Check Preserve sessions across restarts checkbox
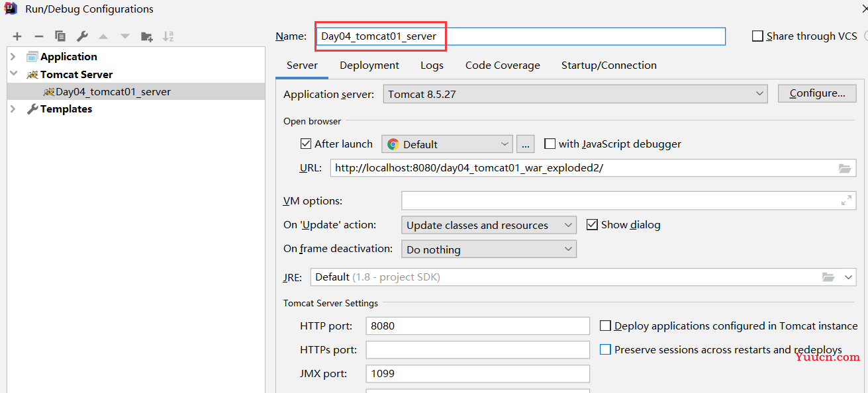The height and width of the screenshot is (393, 868). click(x=605, y=349)
